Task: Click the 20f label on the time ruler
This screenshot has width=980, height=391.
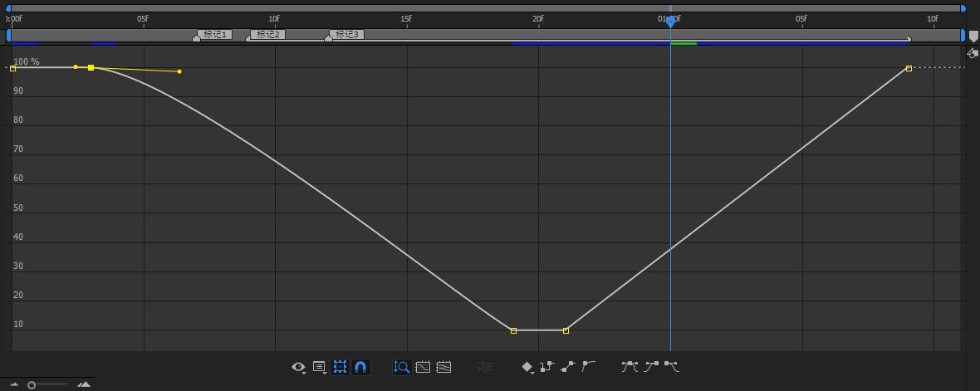Action: tap(537, 19)
